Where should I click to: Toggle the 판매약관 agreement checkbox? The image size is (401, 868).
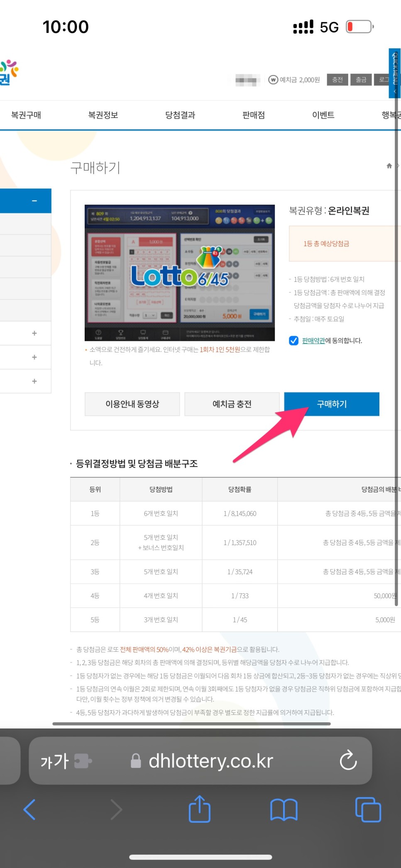tap(293, 340)
